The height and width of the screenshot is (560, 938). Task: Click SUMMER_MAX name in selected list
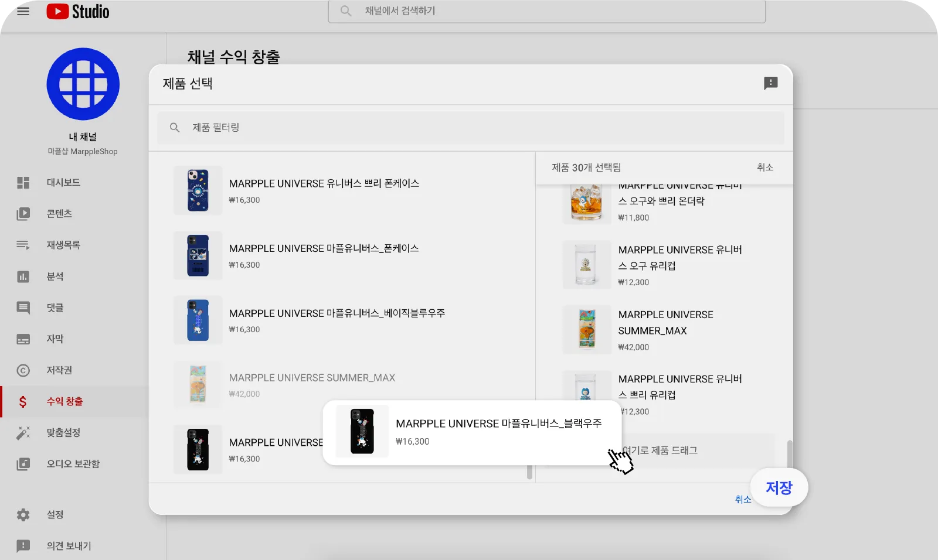pyautogui.click(x=666, y=323)
